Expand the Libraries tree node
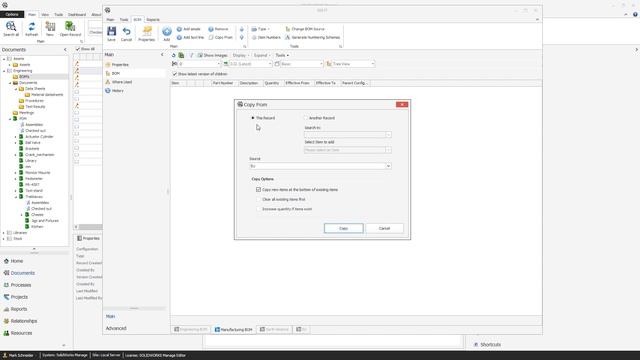Viewport: 640px width, 360px height. pyautogui.click(x=4, y=233)
